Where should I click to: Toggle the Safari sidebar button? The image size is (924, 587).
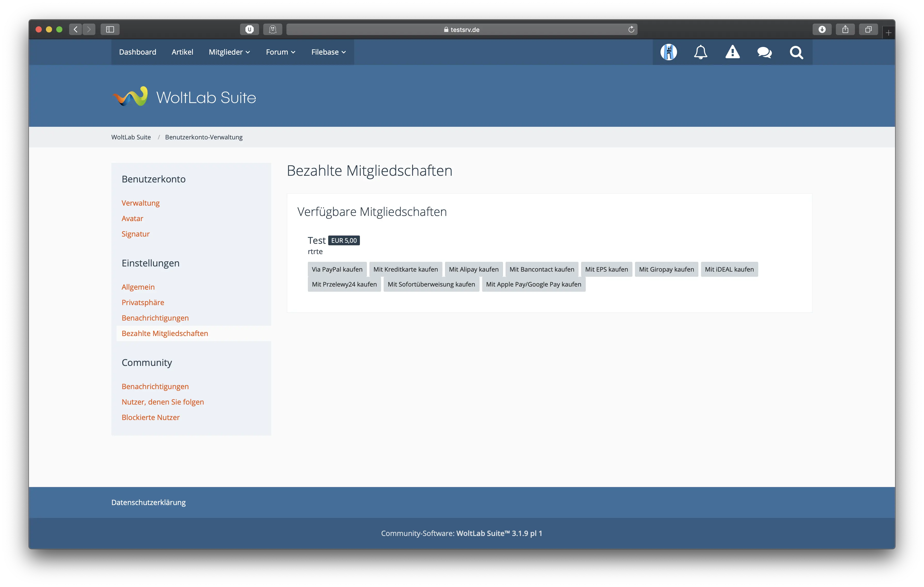110,30
